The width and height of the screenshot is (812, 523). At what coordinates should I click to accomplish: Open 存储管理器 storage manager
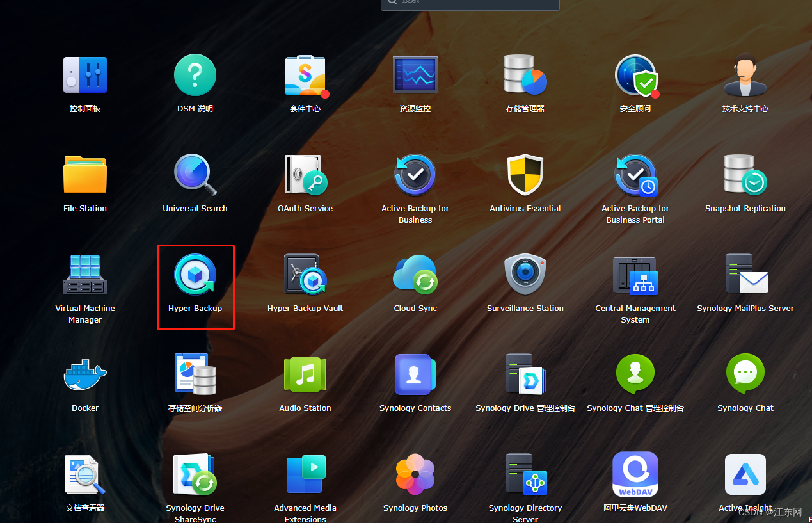click(525, 75)
